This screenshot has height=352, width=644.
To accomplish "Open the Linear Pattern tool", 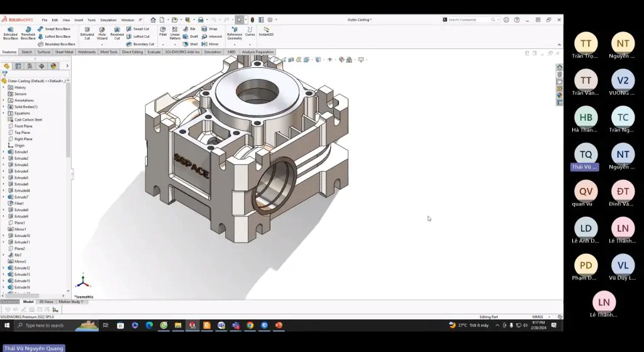I will point(175,33).
